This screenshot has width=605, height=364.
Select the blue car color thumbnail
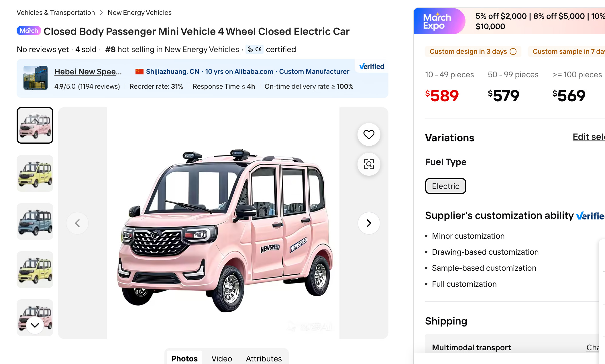35,221
